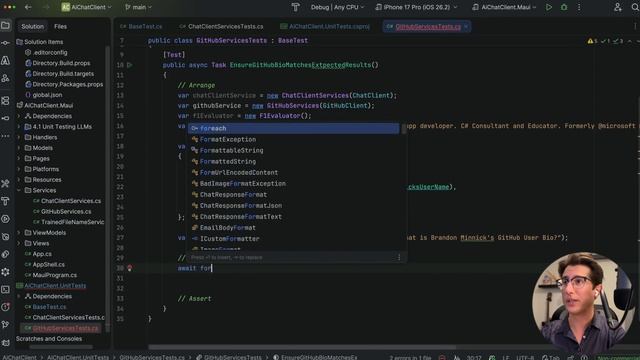Open more run actions menu

(579, 7)
